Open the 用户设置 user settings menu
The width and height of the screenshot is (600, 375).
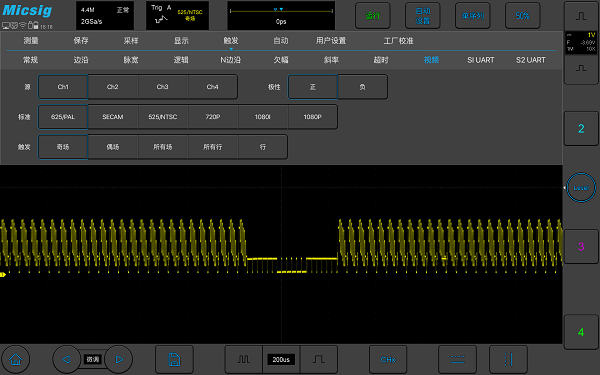(331, 41)
